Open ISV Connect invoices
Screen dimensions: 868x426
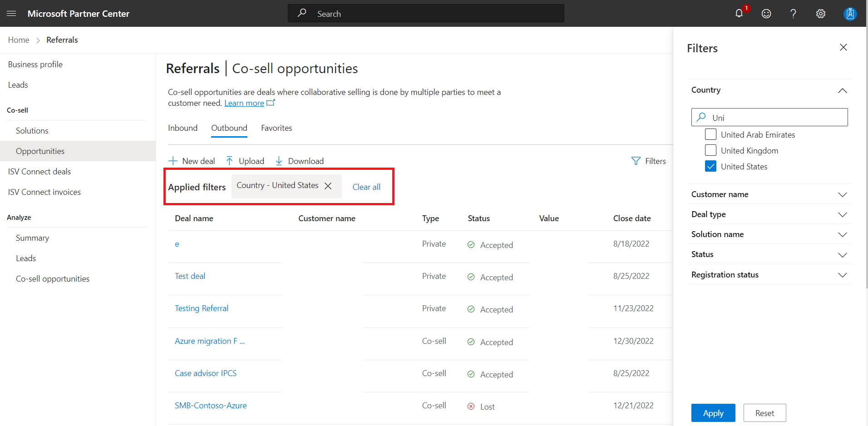[44, 192]
